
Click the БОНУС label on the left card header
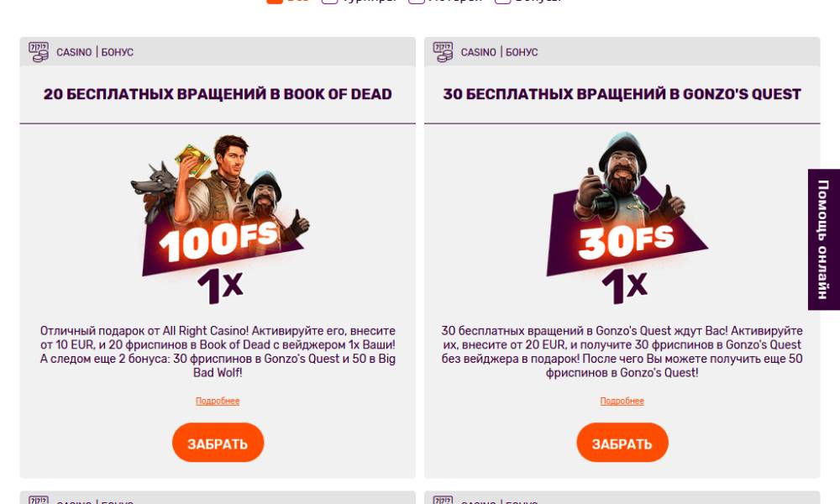(118, 52)
